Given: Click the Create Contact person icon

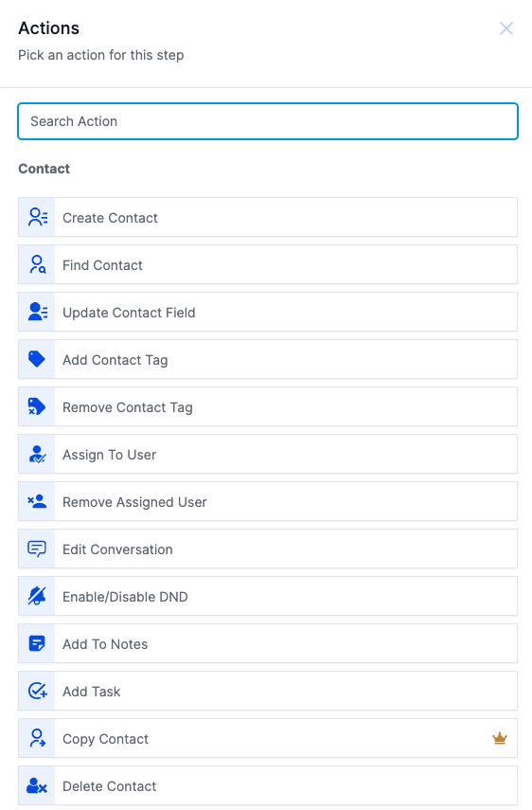Looking at the screenshot, I should pyautogui.click(x=37, y=218).
